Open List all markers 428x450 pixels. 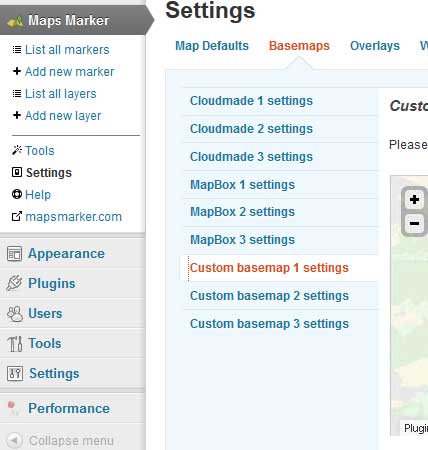tap(67, 50)
